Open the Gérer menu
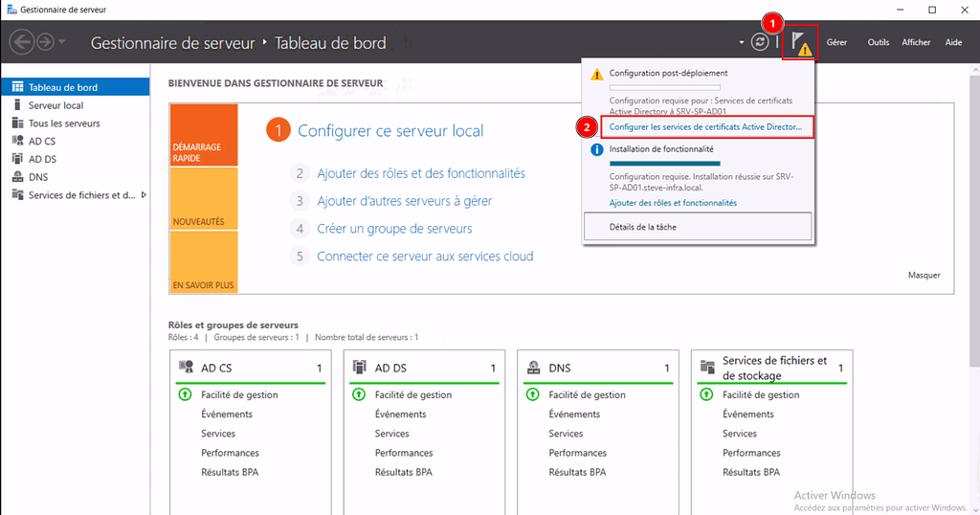Image resolution: width=980 pixels, height=515 pixels. pos(836,43)
